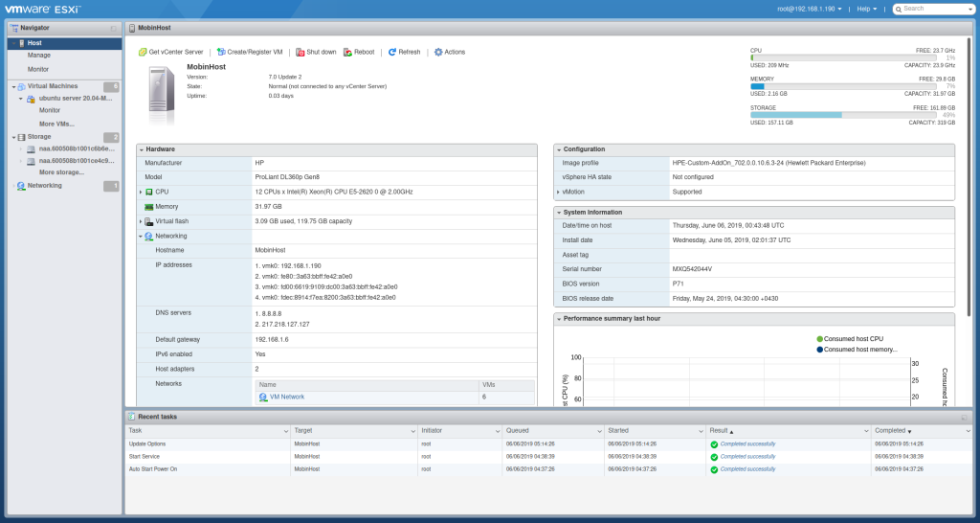The image size is (980, 523).
Task: Click the Actions gear icon
Action: [x=438, y=52]
